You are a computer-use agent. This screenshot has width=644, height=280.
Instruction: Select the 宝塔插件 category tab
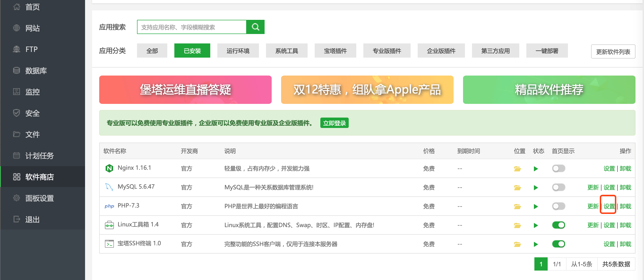(335, 51)
